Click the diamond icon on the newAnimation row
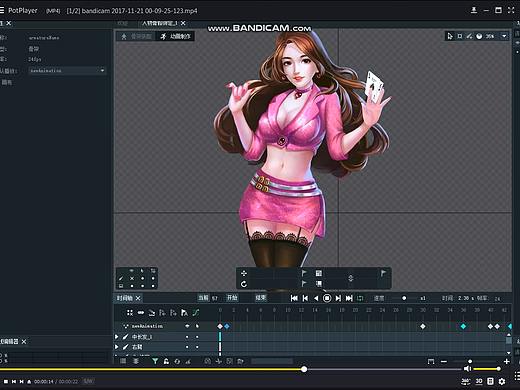Viewport: 520px width, 390px height. tap(187, 326)
